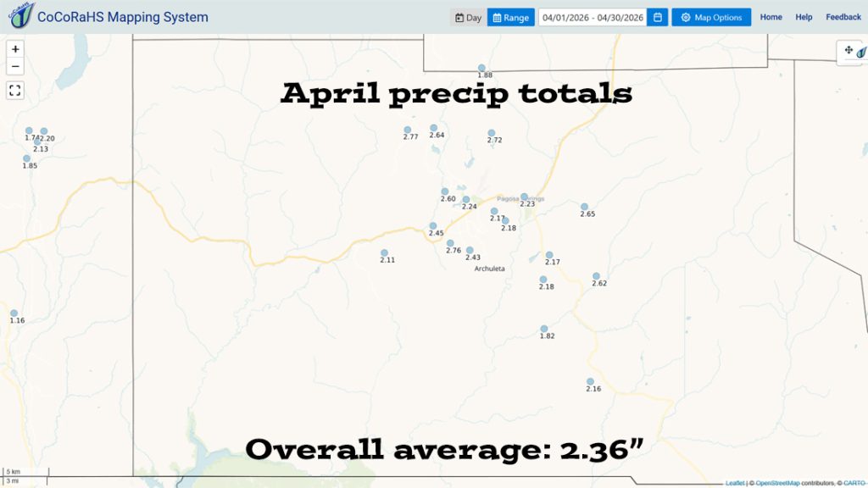Open the CoCoRaHS Mapping System title link
This screenshot has height=488, width=868.
coord(122,17)
